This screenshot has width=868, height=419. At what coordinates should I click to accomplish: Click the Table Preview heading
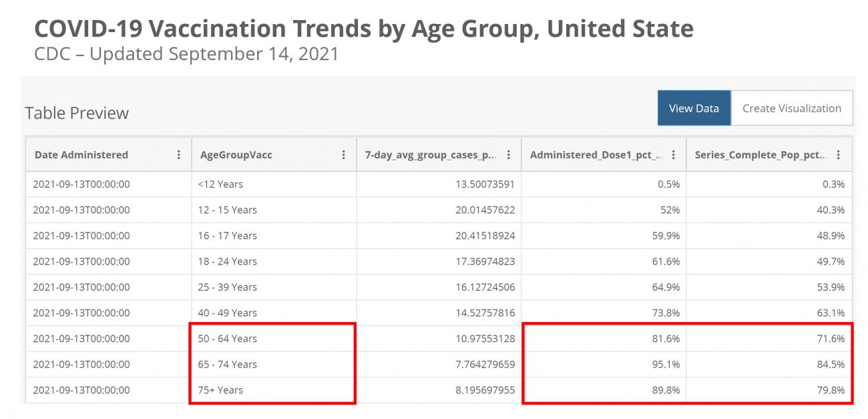tap(75, 113)
